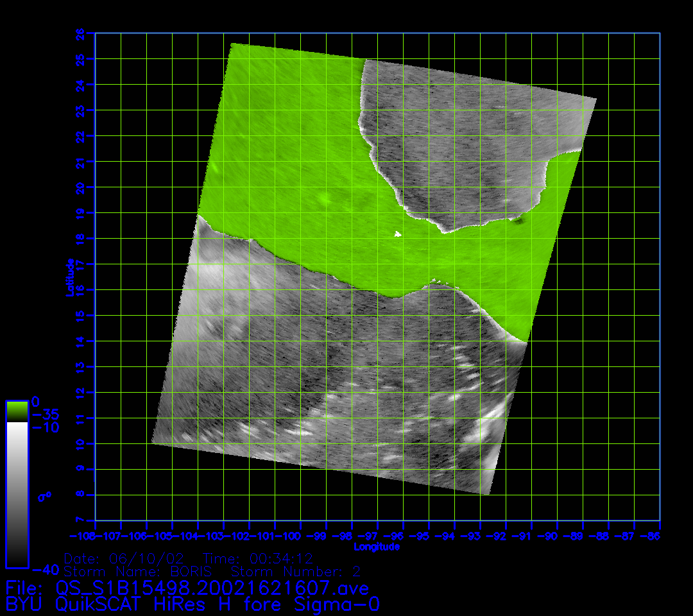
Task: Click the "Longitude" axis label
Action: (x=377, y=547)
